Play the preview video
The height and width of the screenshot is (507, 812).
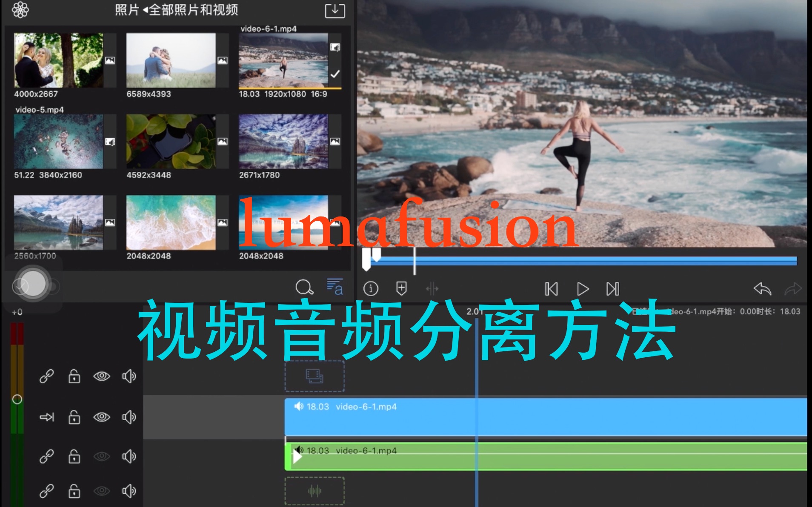click(583, 289)
